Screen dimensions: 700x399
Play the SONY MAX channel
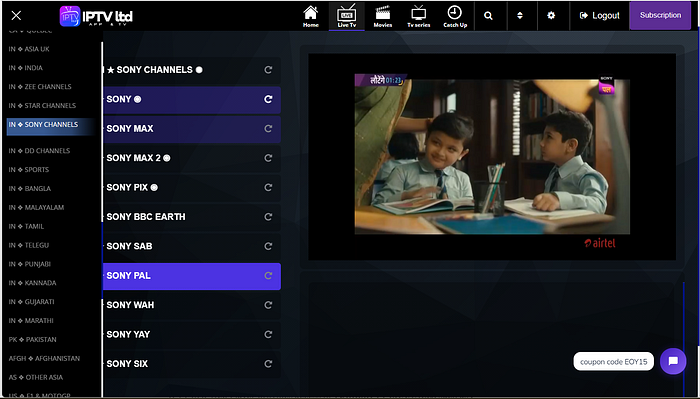tap(192, 129)
